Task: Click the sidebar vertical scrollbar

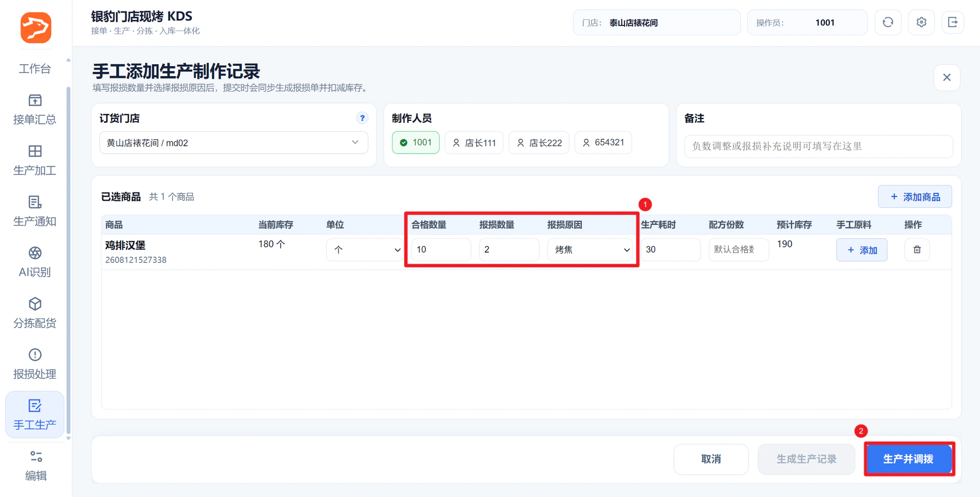Action: 68,260
